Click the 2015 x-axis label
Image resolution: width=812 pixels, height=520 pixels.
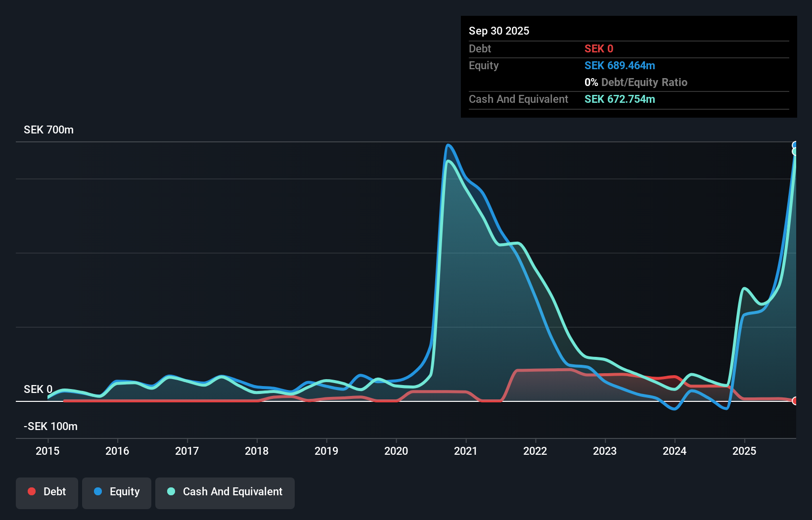coord(47,451)
